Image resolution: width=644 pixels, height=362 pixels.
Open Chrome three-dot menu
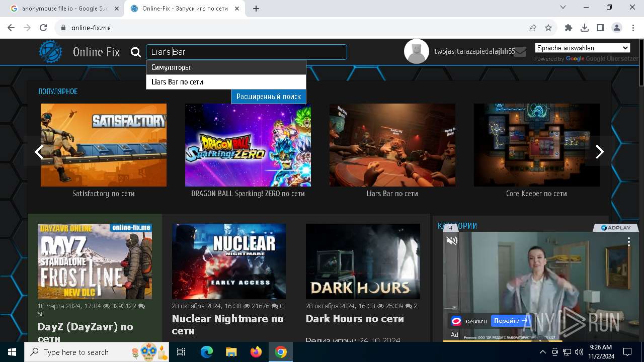coord(633,28)
